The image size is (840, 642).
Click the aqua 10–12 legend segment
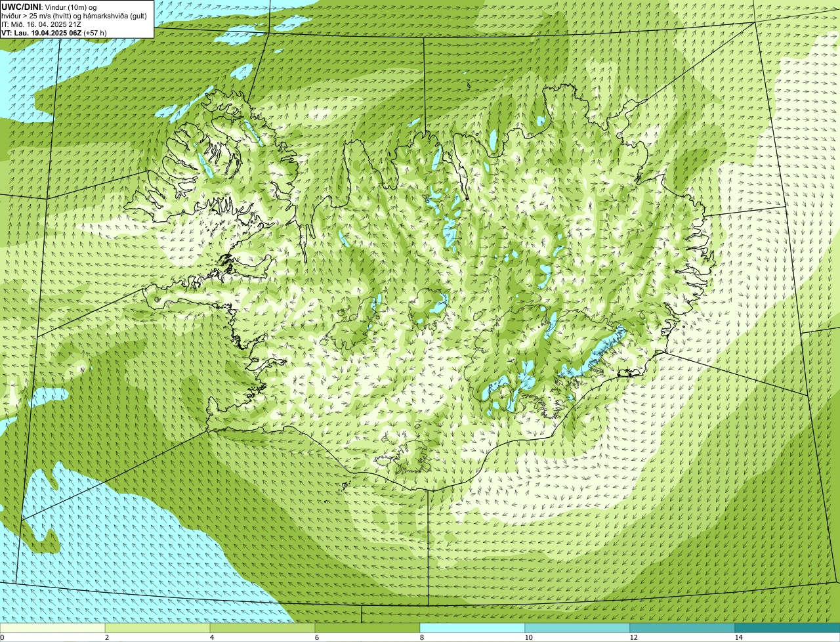tap(577, 628)
